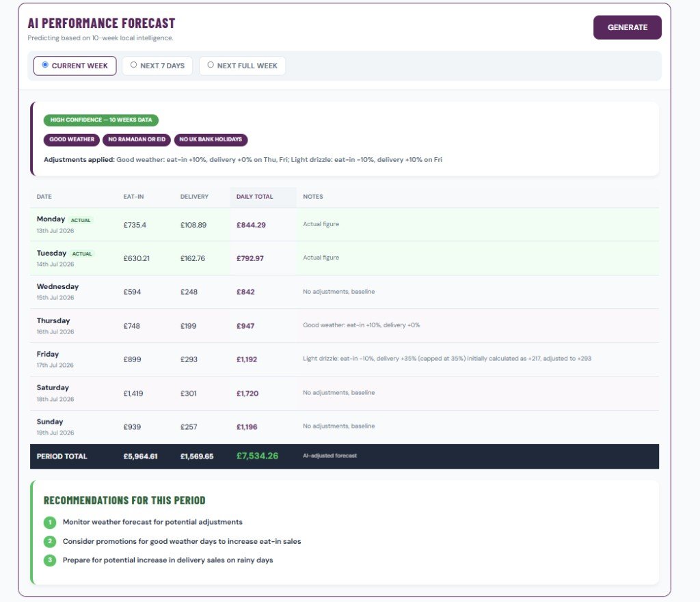This screenshot has width=700, height=602.
Task: Click the Eat-In column header
Action: 133,197
